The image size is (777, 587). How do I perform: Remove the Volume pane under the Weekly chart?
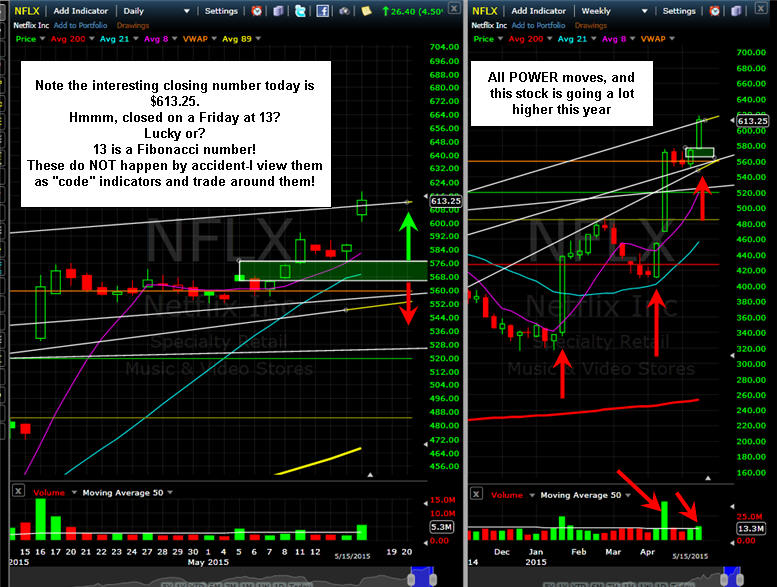(476, 493)
